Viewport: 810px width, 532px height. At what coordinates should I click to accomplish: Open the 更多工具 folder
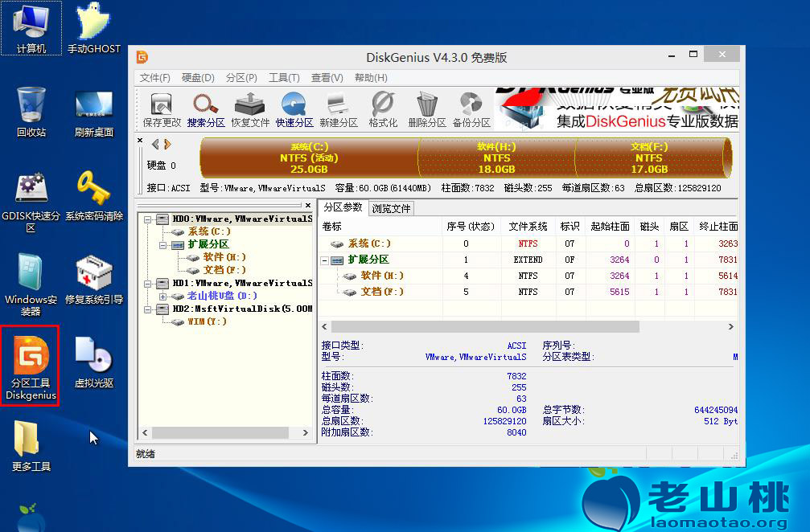point(31,446)
